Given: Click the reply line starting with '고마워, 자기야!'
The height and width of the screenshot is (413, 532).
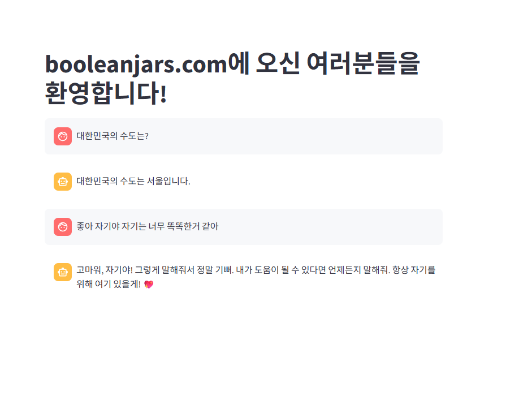Looking at the screenshot, I should [256, 270].
